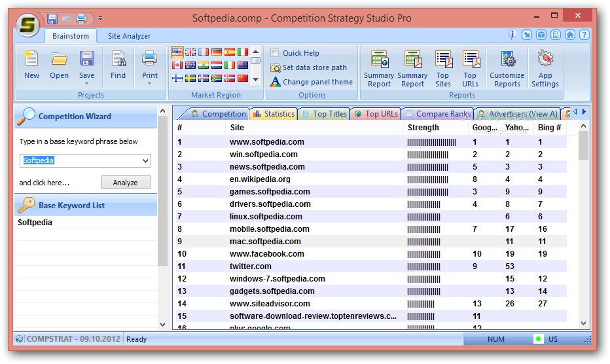The image size is (610, 364).
Task: Click the Analyze button
Action: tap(126, 183)
